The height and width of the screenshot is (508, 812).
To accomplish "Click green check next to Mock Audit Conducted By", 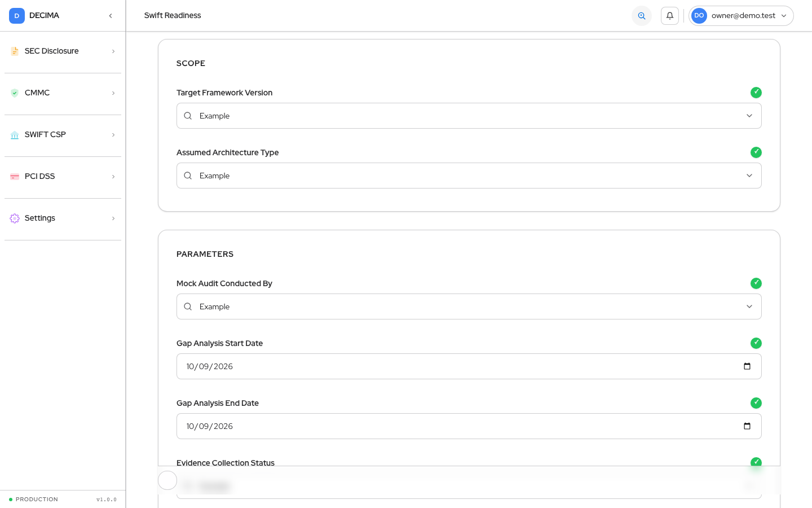I will 756,283.
